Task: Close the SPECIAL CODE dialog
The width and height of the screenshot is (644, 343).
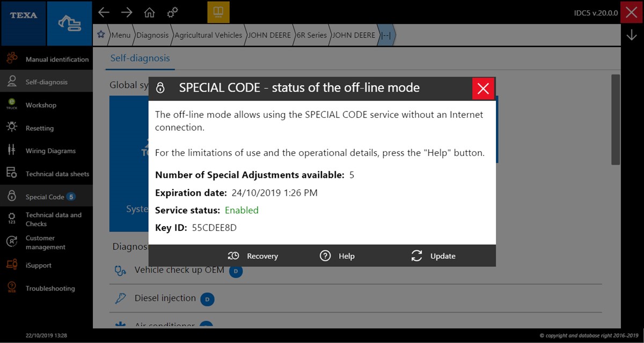Action: 483,88
